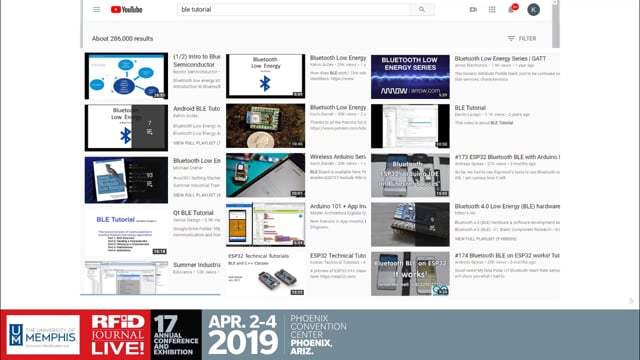Screen dimensions: 640x360
Task: Open '#173 ESP32 Bluetooth BLE with Arduino' title
Action: [507, 157]
